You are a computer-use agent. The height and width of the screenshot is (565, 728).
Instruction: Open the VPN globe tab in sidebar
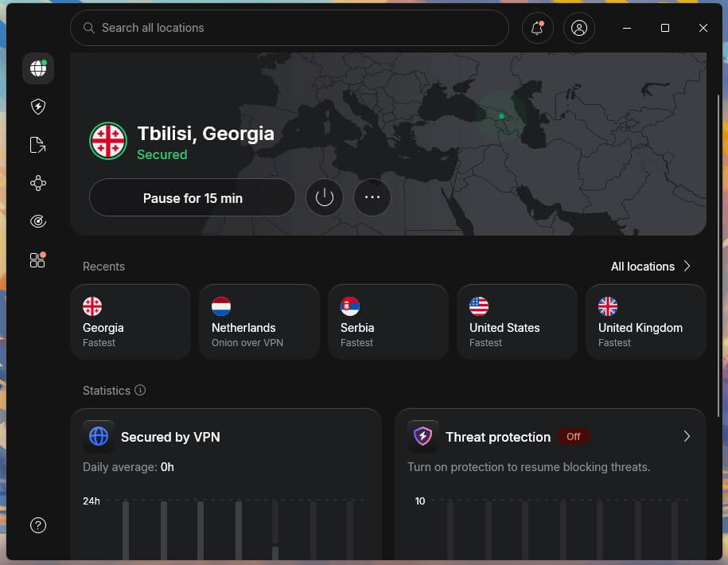point(38,68)
